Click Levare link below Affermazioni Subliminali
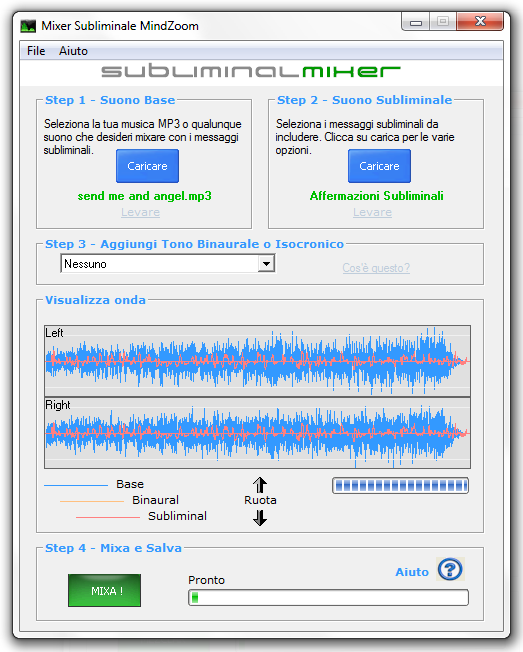 (373, 212)
